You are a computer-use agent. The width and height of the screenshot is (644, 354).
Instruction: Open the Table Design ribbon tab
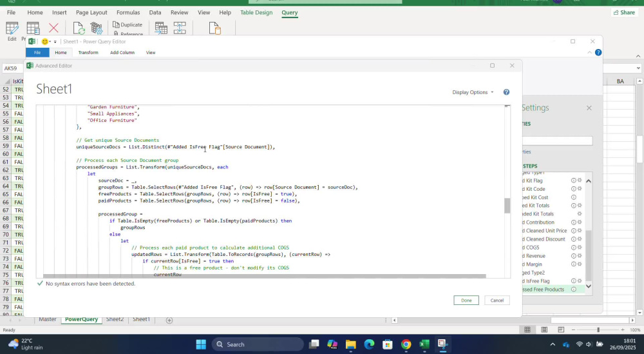point(256,12)
